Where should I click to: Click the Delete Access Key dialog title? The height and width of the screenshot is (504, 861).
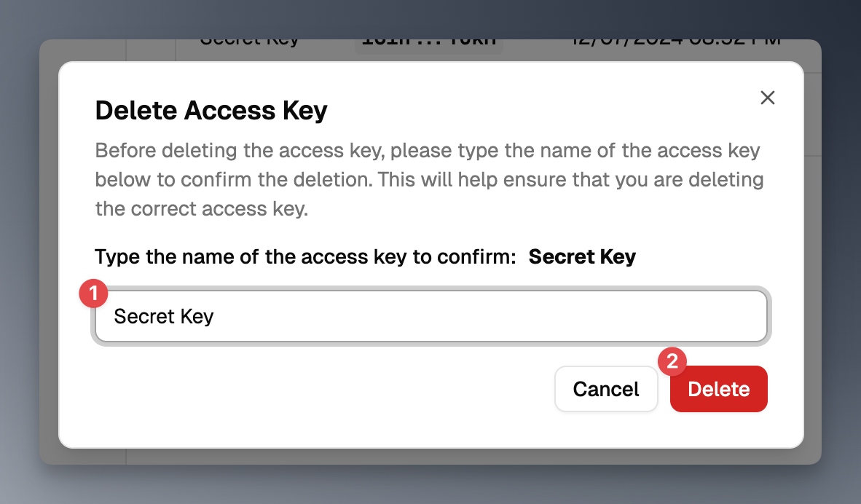211,110
